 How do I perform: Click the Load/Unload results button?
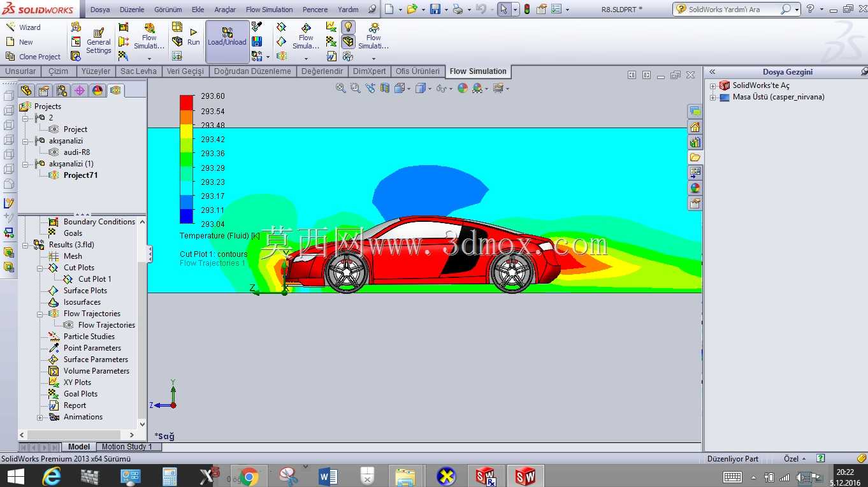227,38
